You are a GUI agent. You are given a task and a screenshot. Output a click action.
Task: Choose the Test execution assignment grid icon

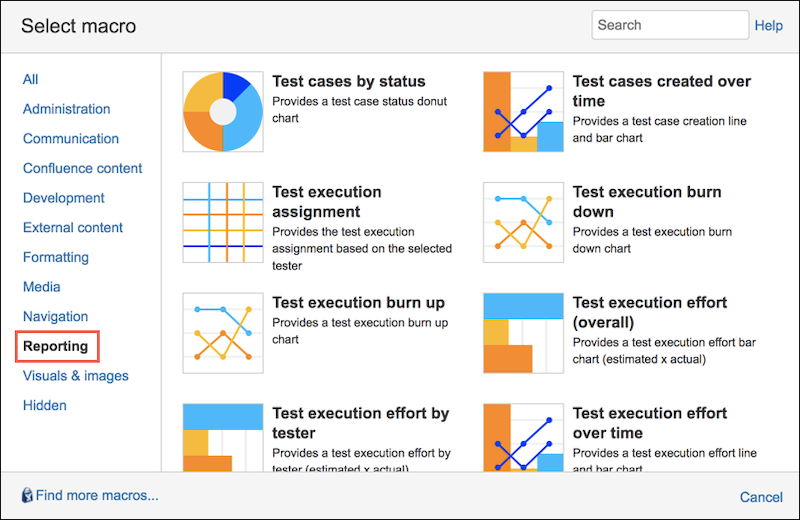(x=223, y=222)
